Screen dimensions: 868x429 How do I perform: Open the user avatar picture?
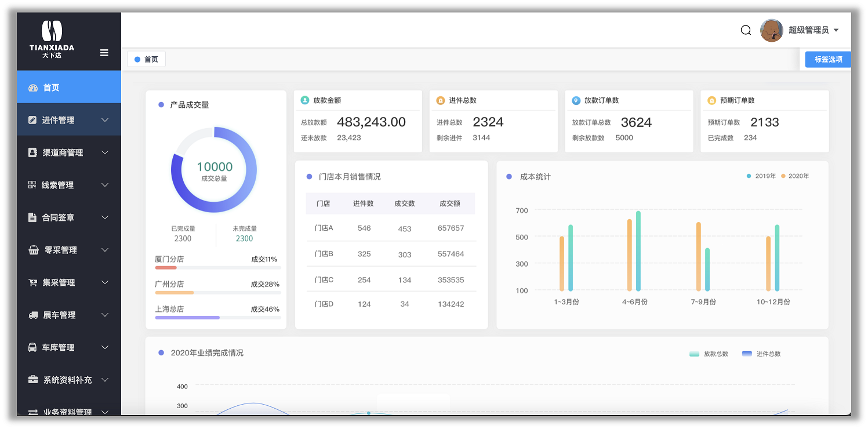(x=772, y=30)
